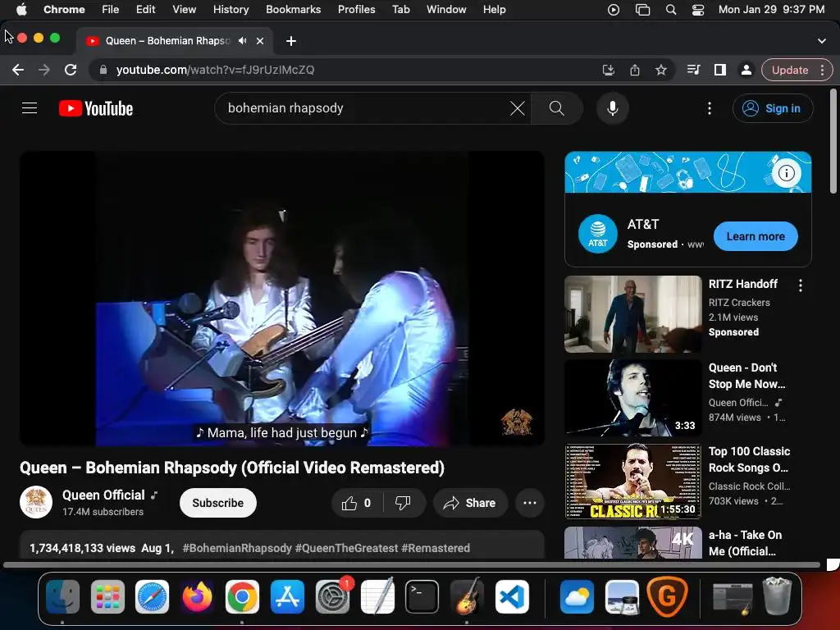Dislike the video with thumbs down
This screenshot has height=630, width=840.
click(x=403, y=503)
